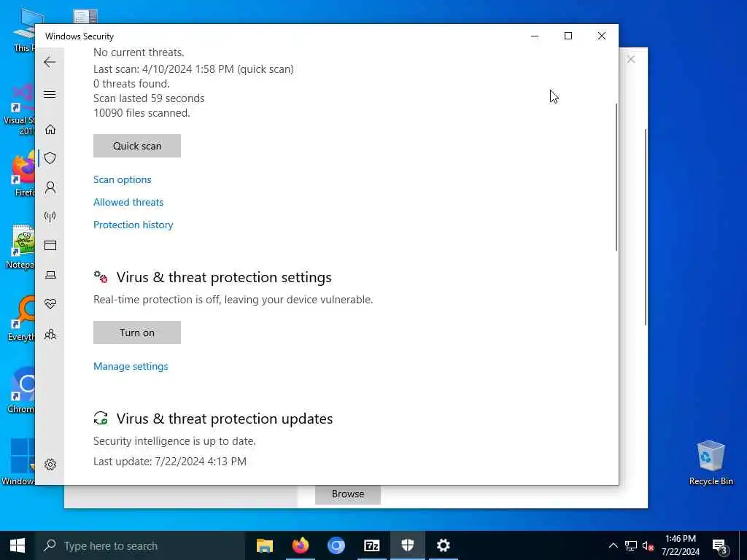Screen dimensions: 747x560
Task: Select the Everything desktop shortcut
Action: [20, 319]
